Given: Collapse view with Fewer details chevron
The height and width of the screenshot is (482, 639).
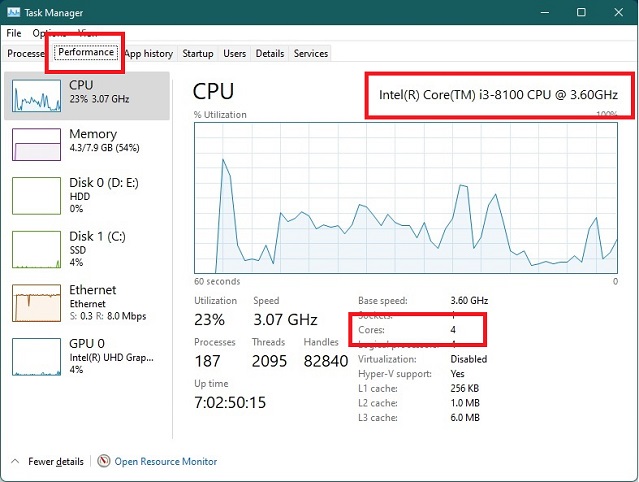Looking at the screenshot, I should pos(15,461).
